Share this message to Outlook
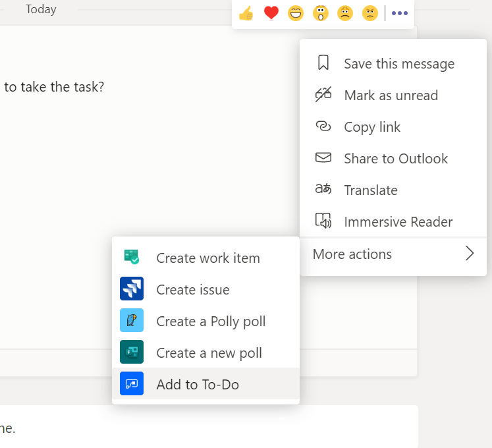 coord(395,159)
